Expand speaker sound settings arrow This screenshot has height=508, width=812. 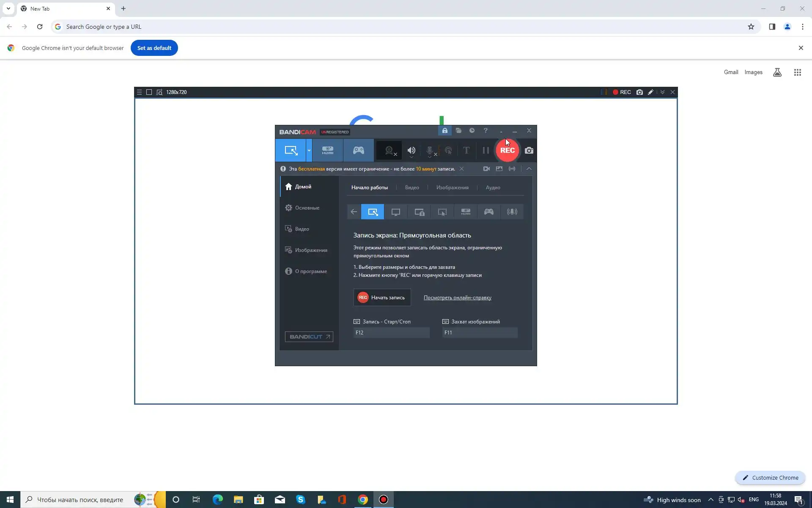411,157
